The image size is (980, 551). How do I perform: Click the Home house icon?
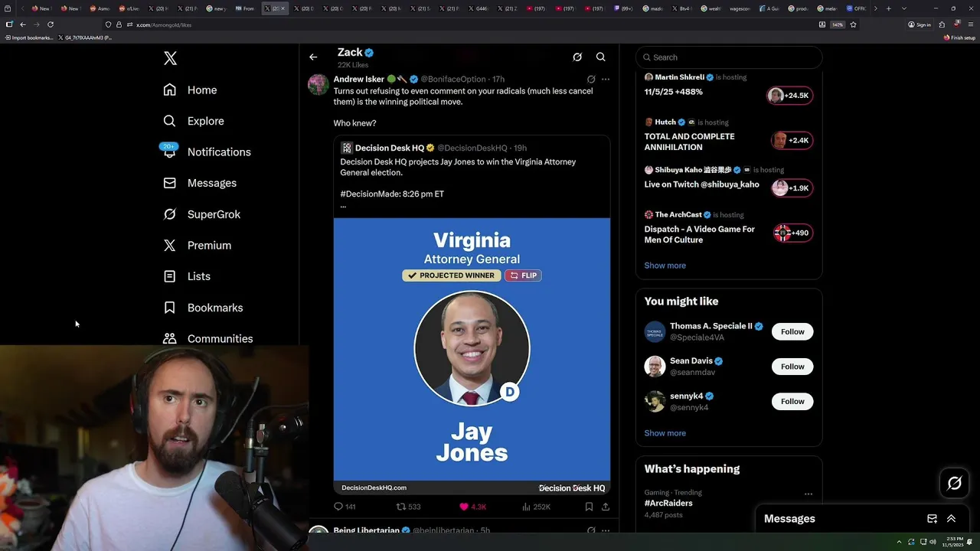[x=170, y=90]
